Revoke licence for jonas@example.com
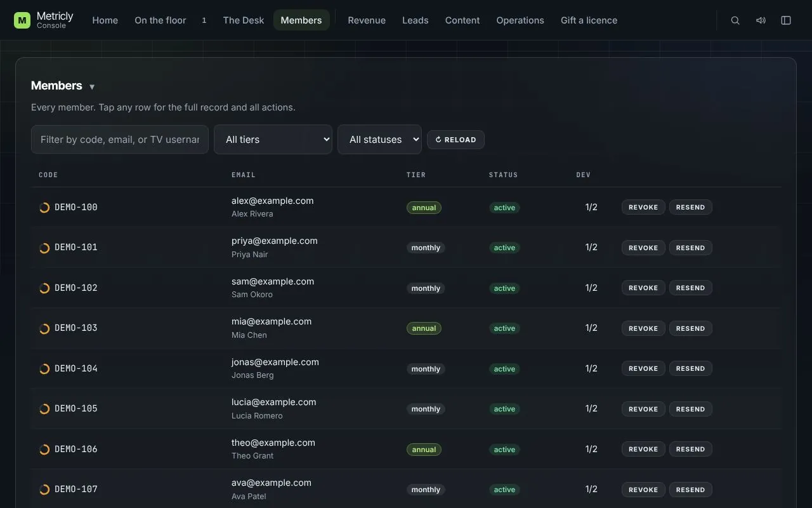The width and height of the screenshot is (812, 508). click(x=643, y=368)
